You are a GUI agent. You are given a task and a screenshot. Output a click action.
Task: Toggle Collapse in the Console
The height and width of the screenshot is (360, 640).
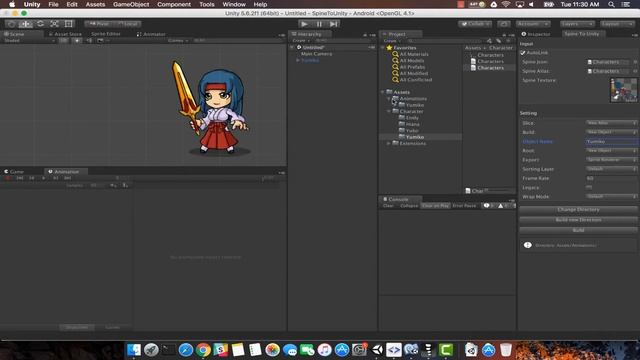tap(409, 206)
